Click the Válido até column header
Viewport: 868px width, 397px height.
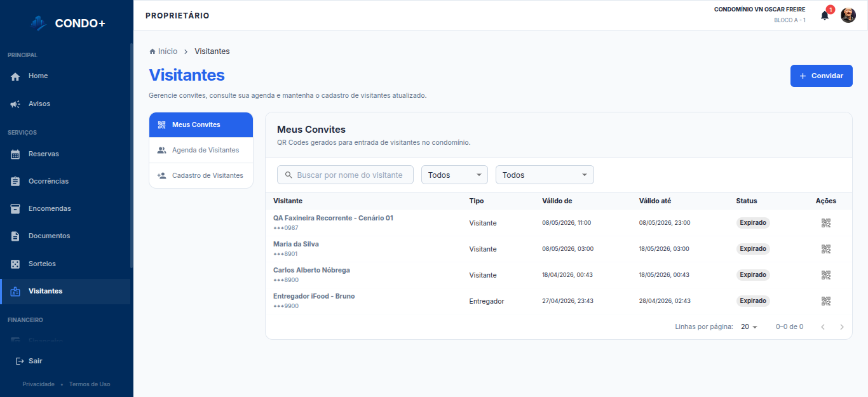(x=655, y=201)
